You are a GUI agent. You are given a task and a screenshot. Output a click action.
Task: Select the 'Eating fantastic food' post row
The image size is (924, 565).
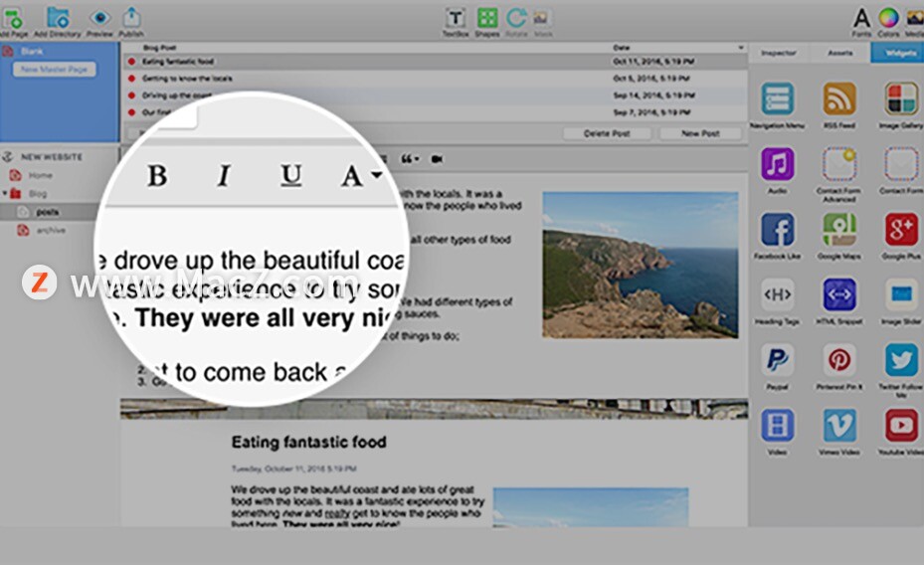435,62
